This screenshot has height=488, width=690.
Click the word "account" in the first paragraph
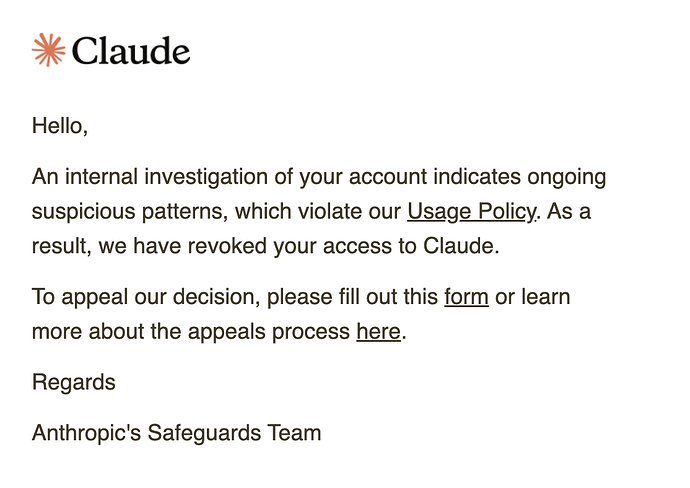(388, 177)
